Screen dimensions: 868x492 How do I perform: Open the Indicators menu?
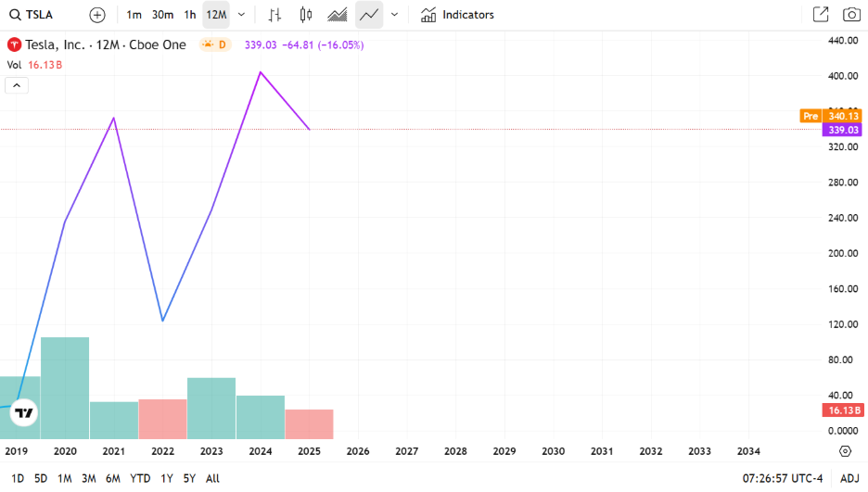tap(457, 15)
